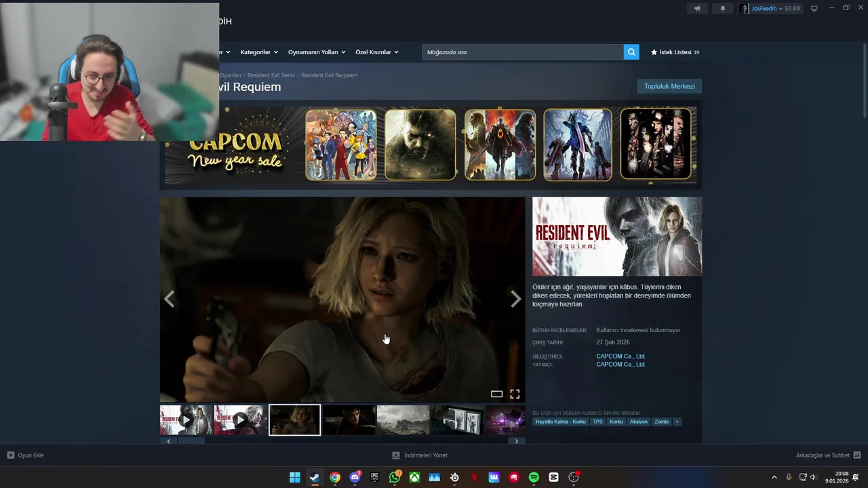Open the Arkadaşlar ve Sohbet chat icon
Viewport: 868px width, 488px height.
click(857, 455)
